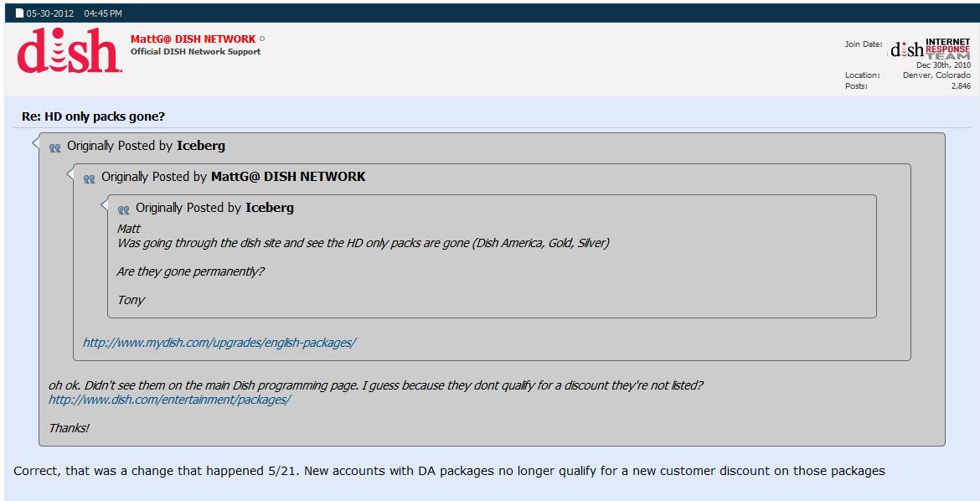Click the post time 04:45 PM
This screenshot has height=501, width=980.
(x=103, y=13)
